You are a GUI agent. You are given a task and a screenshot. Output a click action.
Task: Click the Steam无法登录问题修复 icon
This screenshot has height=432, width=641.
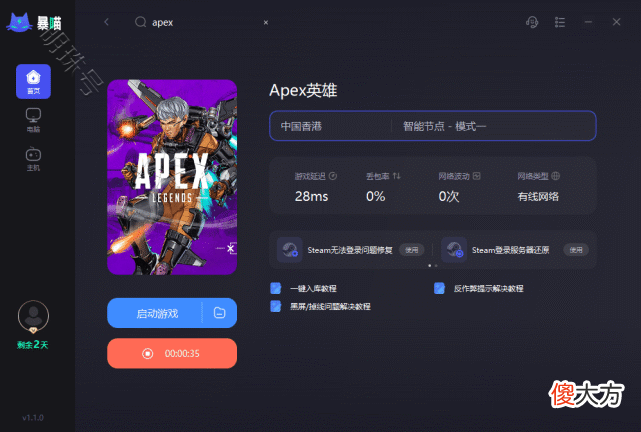(x=290, y=250)
